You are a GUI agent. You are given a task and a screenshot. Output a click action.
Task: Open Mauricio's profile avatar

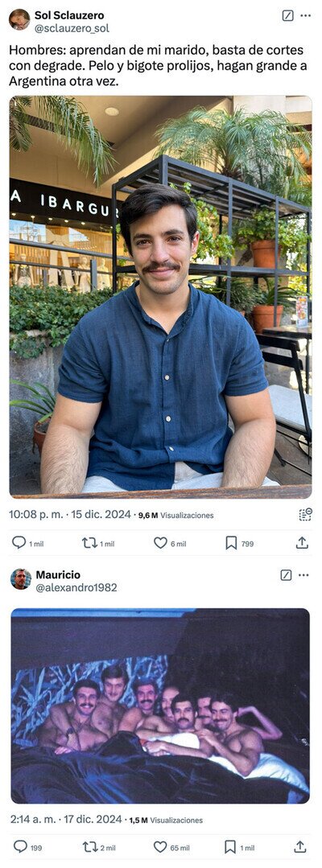pyautogui.click(x=21, y=579)
